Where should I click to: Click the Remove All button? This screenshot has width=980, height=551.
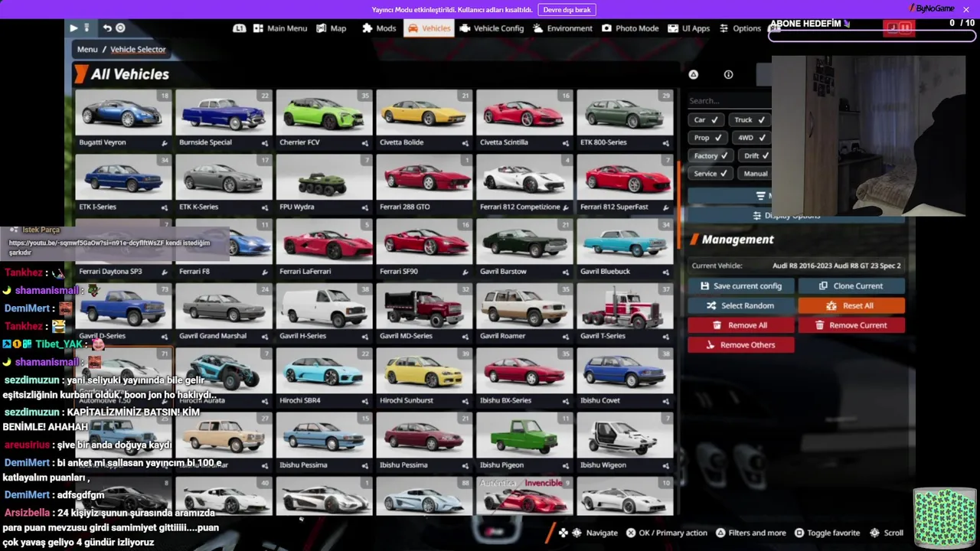740,325
